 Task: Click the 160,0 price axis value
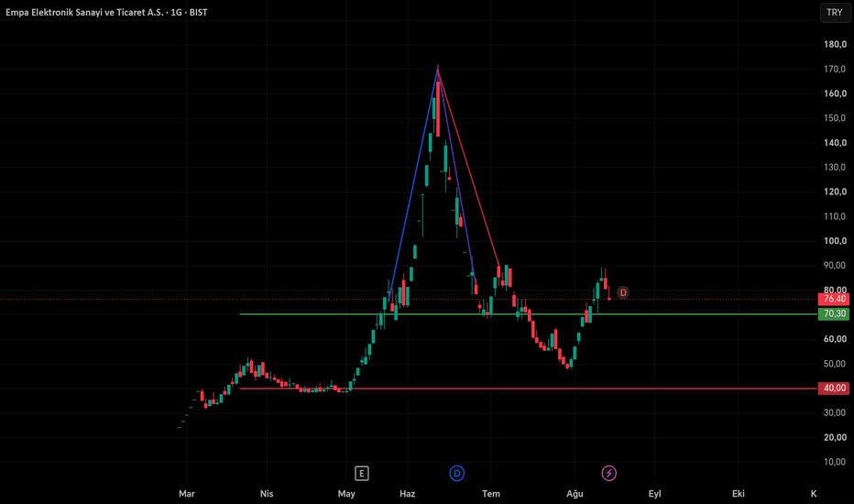tap(835, 93)
